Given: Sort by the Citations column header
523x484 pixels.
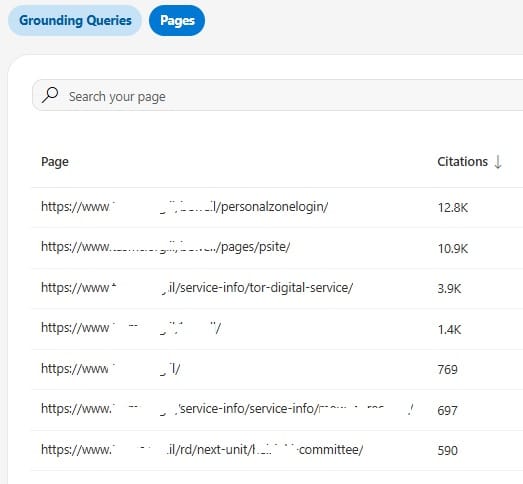Looking at the screenshot, I should pos(462,162).
